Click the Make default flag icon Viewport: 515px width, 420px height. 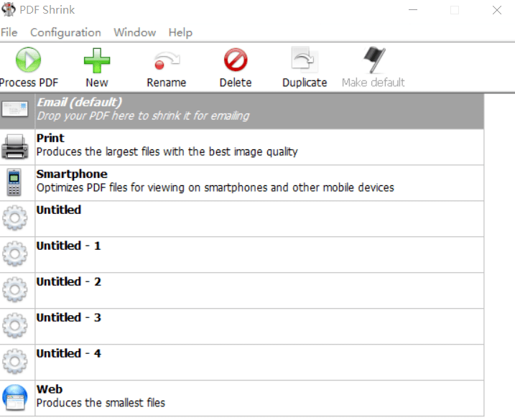(374, 60)
